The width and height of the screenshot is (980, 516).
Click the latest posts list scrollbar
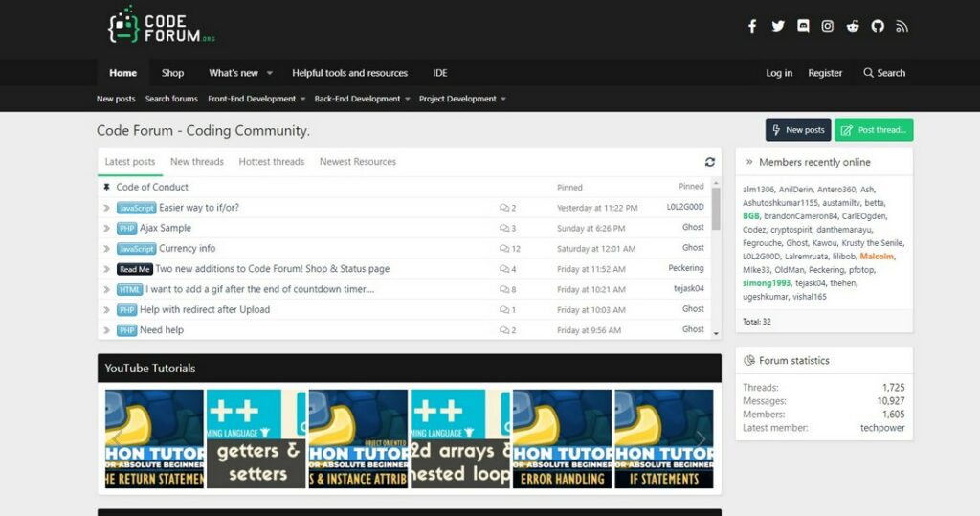point(715,211)
